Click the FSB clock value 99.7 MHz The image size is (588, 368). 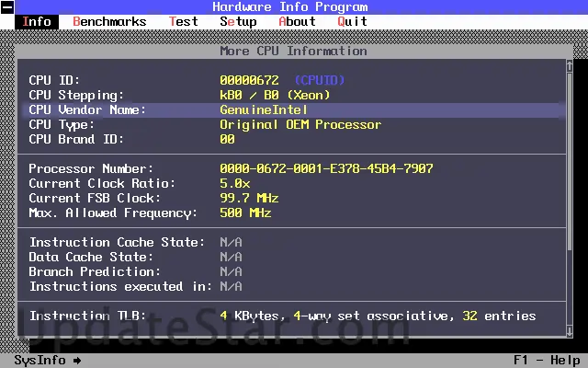coord(249,199)
